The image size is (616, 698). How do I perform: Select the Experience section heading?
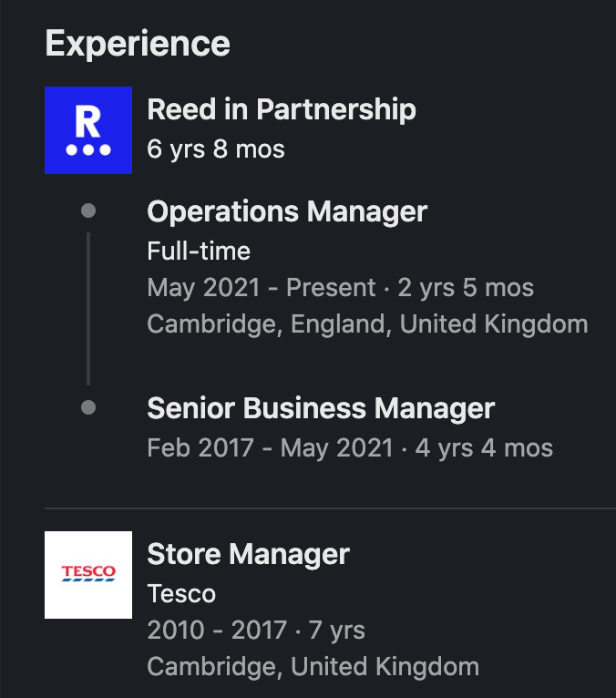[138, 44]
